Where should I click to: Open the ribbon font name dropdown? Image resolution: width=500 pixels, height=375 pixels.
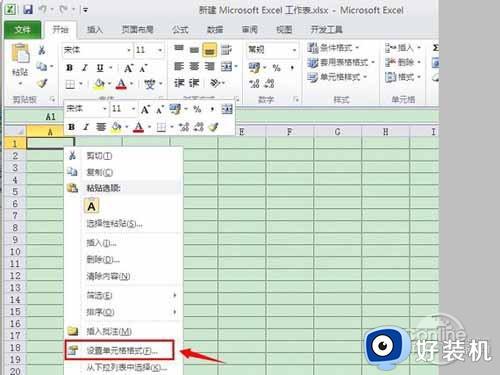[x=129, y=50]
